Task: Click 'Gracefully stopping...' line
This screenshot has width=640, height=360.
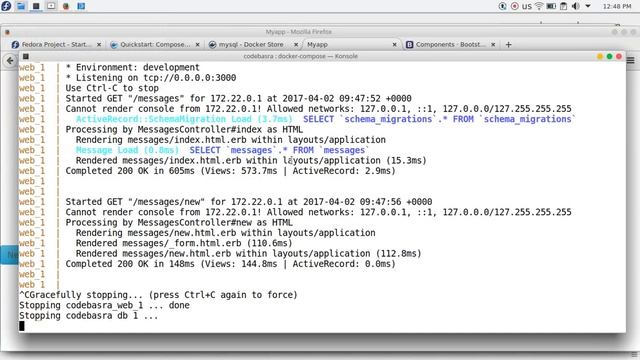Action: (158, 295)
